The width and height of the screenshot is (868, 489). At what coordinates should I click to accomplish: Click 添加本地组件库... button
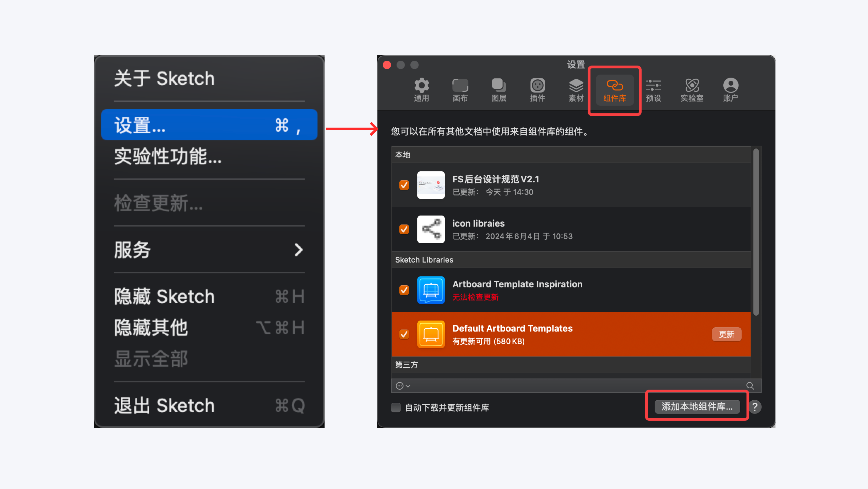tap(697, 406)
